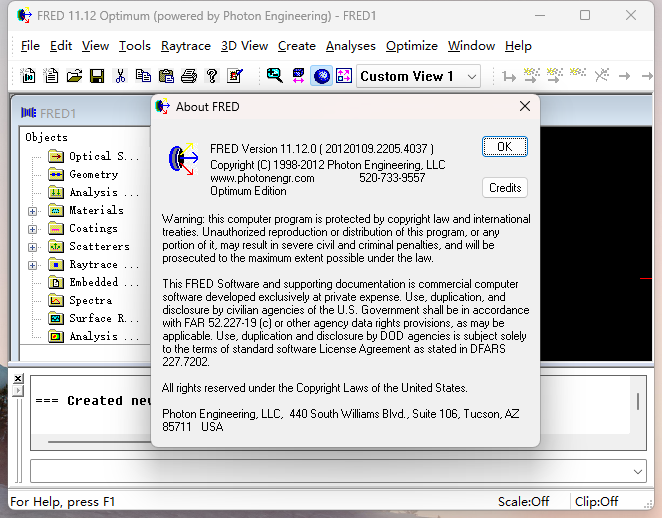
Task: Click the Print icon
Action: coord(189,76)
